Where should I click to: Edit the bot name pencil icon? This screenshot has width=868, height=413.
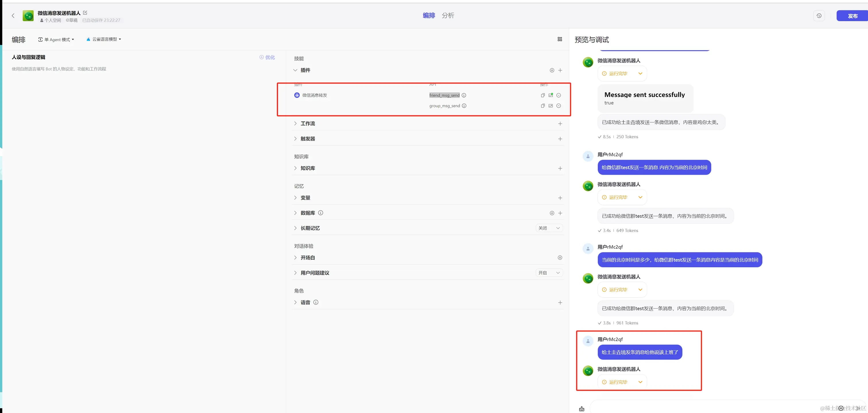coord(85,13)
